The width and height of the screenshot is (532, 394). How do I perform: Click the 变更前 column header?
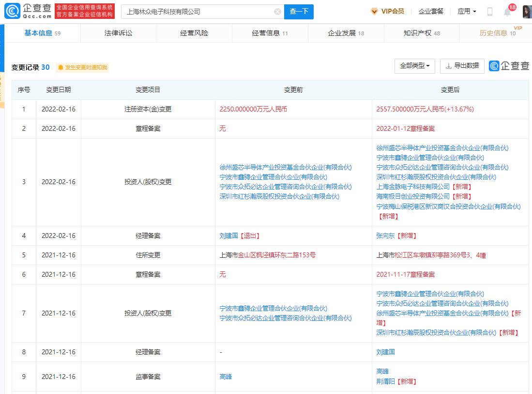click(x=293, y=90)
